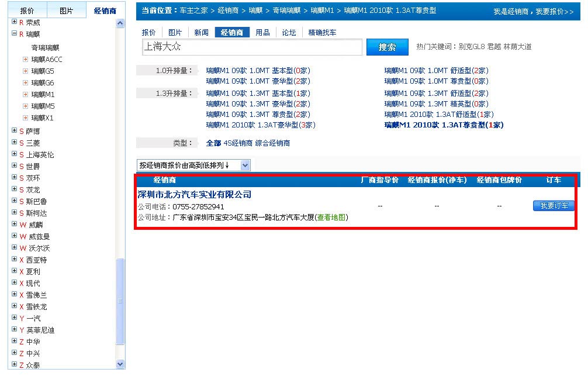
Task: Open the 论坛 navigation tab
Action: (289, 33)
